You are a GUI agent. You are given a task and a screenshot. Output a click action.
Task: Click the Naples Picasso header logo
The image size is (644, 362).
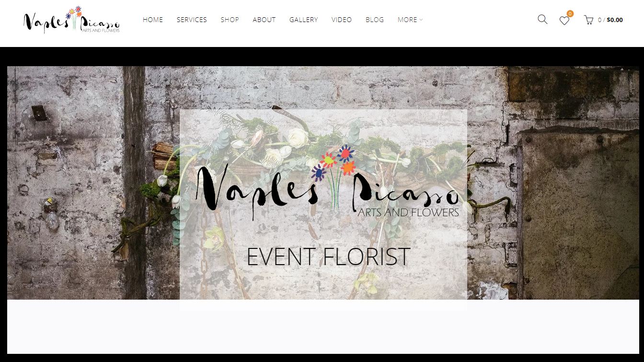coord(72,20)
